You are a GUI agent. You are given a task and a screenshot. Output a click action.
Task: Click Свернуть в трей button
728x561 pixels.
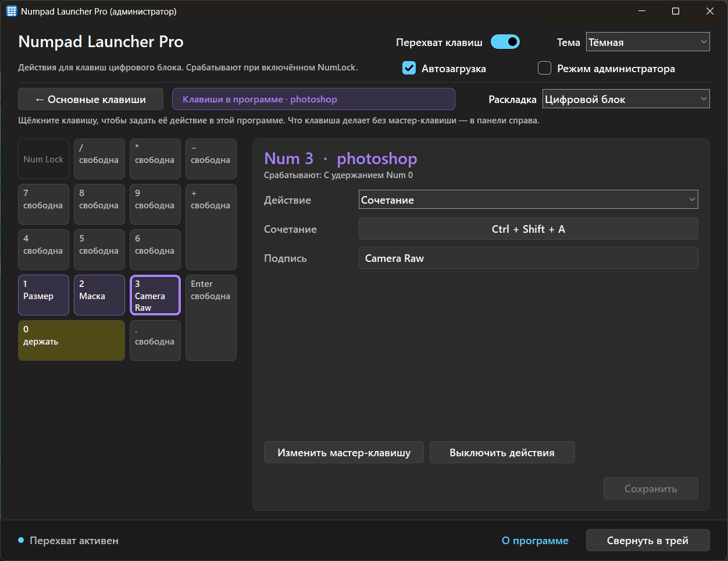(x=648, y=540)
